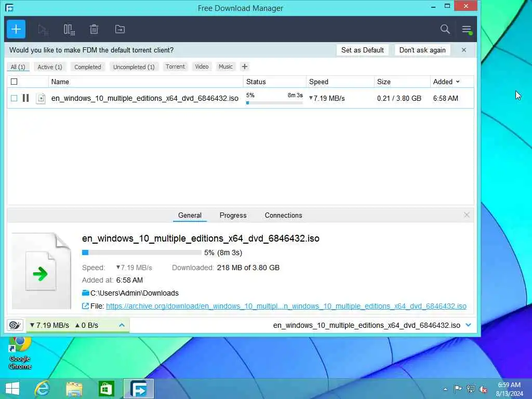Click the iso file name in status bar
This screenshot has width=532, height=399.
point(366,325)
